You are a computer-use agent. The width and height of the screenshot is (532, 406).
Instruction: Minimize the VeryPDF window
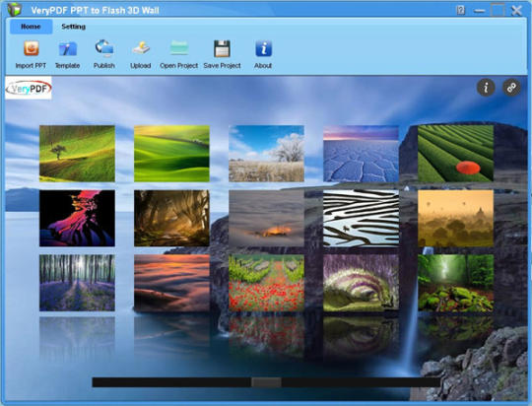coord(479,11)
